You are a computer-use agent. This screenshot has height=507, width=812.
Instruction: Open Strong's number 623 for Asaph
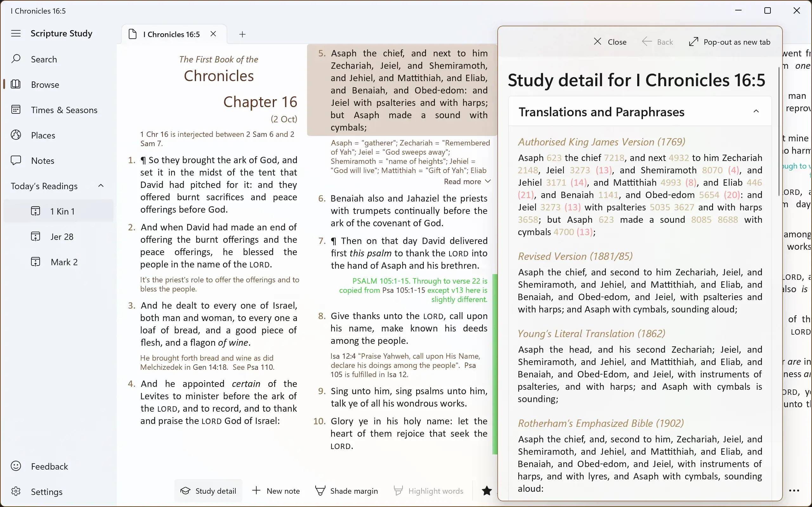pyautogui.click(x=554, y=157)
